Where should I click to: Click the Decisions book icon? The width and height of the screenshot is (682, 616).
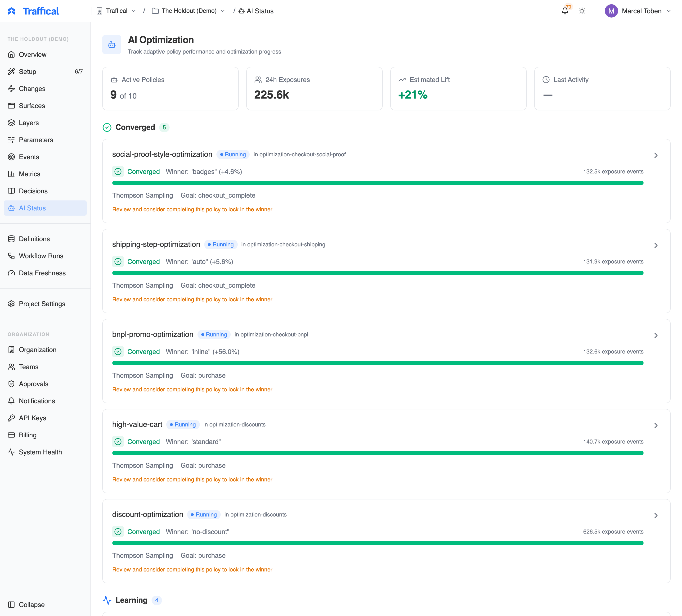click(x=12, y=191)
